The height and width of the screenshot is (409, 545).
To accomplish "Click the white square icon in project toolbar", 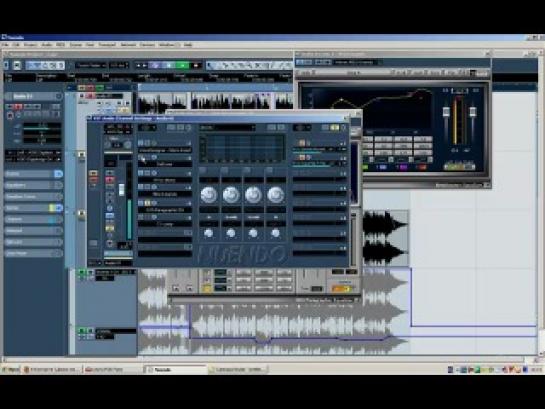I will [x=17, y=65].
